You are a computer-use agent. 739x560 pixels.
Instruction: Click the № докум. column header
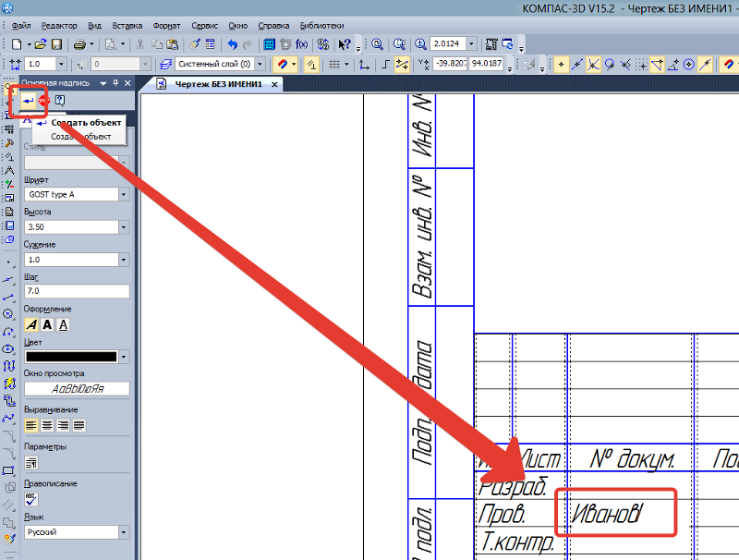pyautogui.click(x=632, y=458)
